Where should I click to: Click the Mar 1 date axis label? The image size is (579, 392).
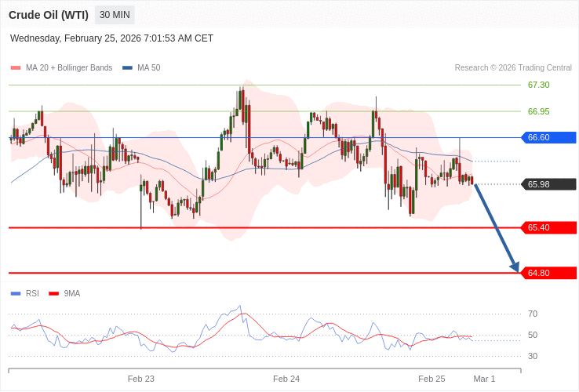[x=484, y=379]
